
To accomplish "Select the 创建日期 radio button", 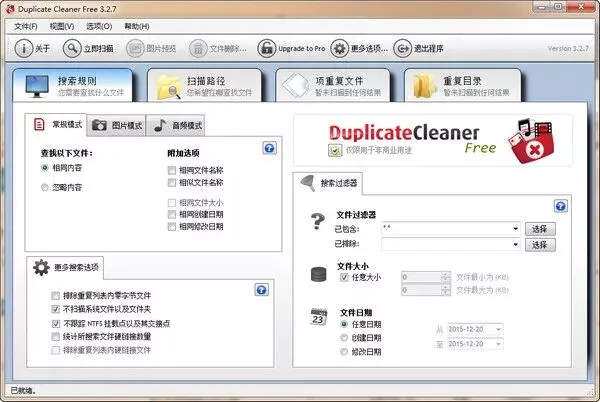I will [344, 338].
